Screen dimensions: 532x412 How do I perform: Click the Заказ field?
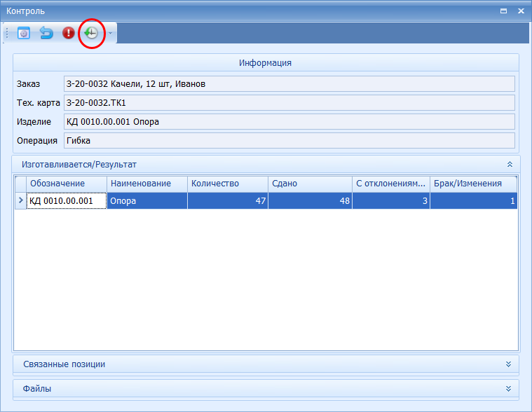(x=289, y=84)
